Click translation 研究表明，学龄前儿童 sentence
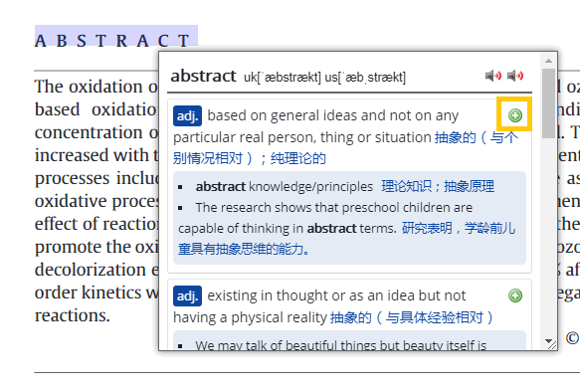The width and height of the screenshot is (580, 392). pos(346,239)
